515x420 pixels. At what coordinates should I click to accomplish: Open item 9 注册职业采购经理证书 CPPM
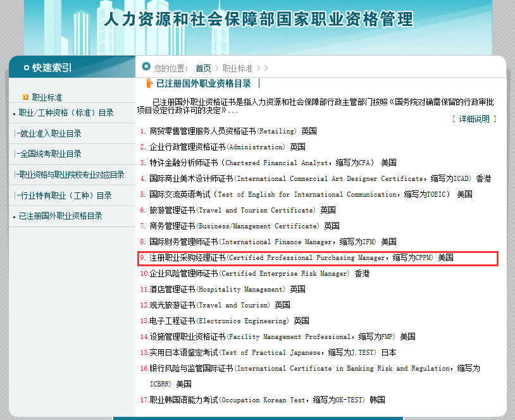(301, 258)
